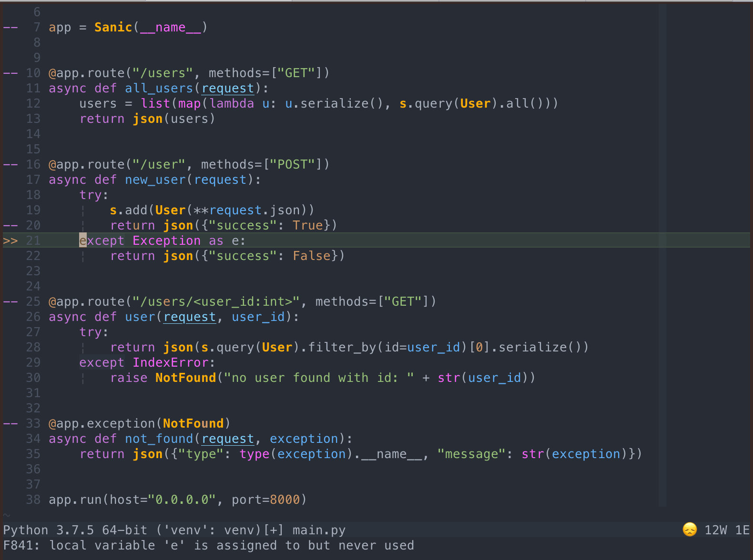Click underlined 'request' parameter on line 11

228,88
